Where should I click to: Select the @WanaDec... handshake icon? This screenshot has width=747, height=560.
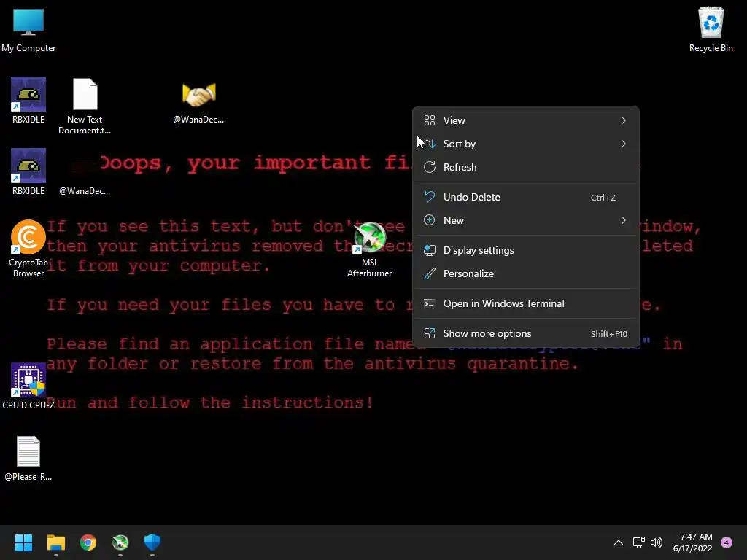(x=198, y=102)
